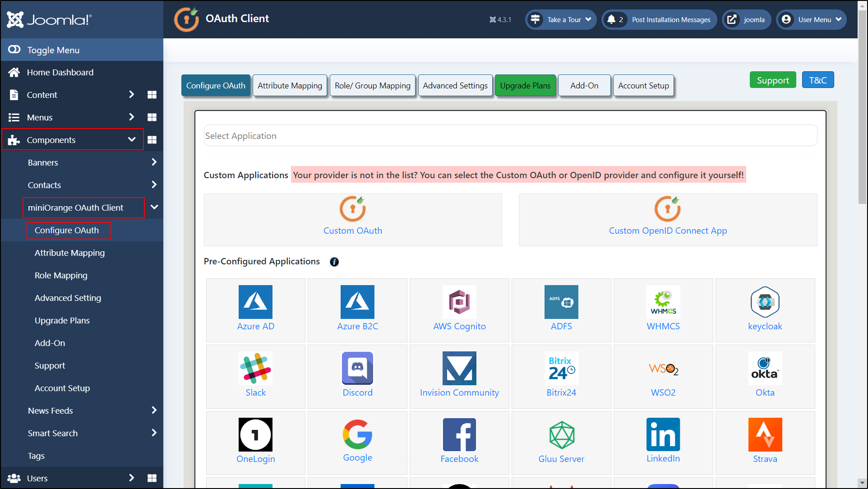The image size is (868, 489).
Task: Select the Configure OAuth tab
Action: 216,86
